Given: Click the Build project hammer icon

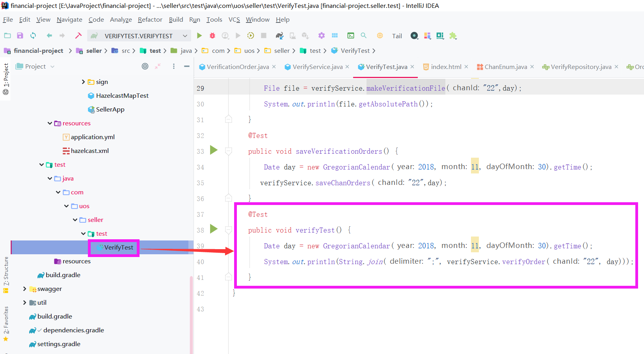Looking at the screenshot, I should pos(78,36).
